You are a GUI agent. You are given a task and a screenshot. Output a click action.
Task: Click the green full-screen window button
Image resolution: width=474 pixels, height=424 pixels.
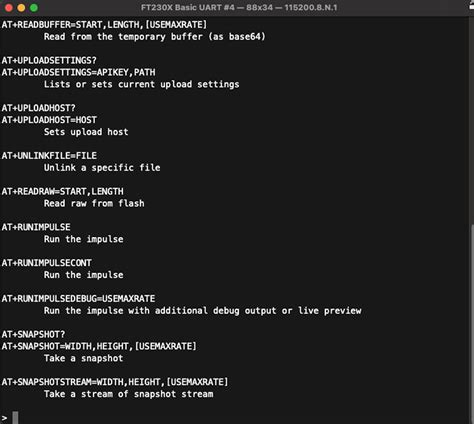click(x=34, y=7)
